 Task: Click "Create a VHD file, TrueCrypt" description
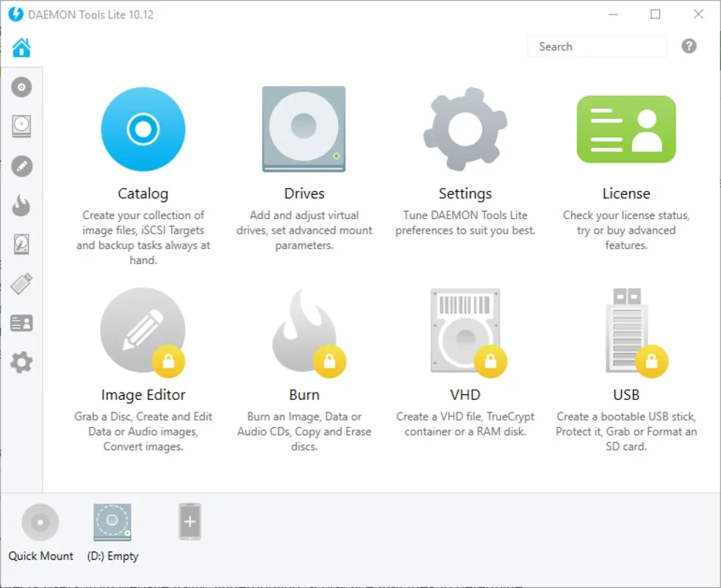(x=465, y=424)
